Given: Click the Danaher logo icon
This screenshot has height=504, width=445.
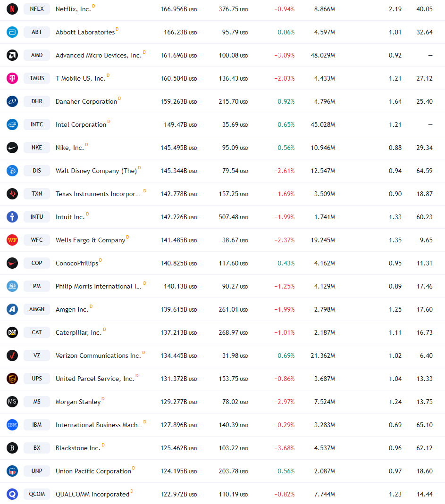Looking at the screenshot, I should tap(12, 101).
